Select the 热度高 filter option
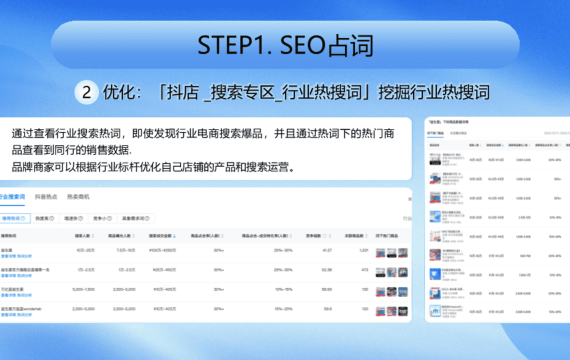The image size is (570, 360). [x=44, y=218]
